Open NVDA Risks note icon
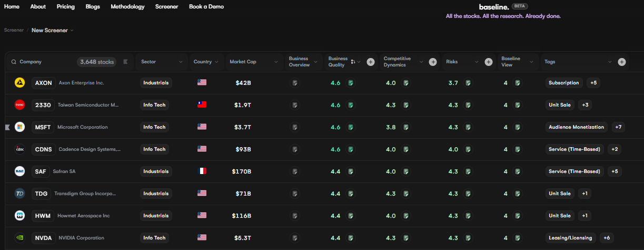This screenshot has height=250, width=644. pyautogui.click(x=468, y=238)
